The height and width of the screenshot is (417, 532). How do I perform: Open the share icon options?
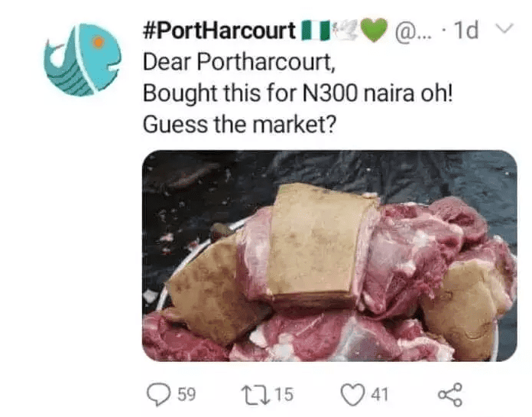coord(450,395)
